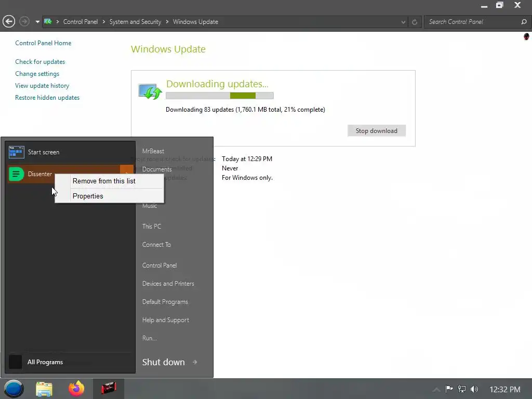Launch Firefox from taskbar
The image size is (532, 399).
(x=76, y=389)
